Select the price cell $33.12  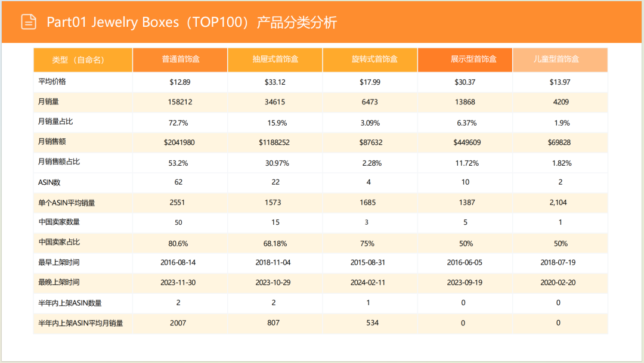point(275,82)
